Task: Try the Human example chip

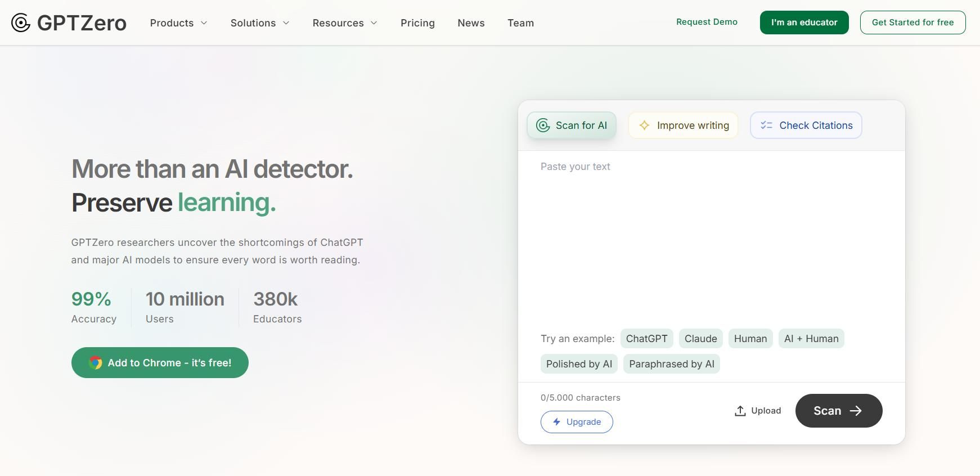Action: point(750,339)
